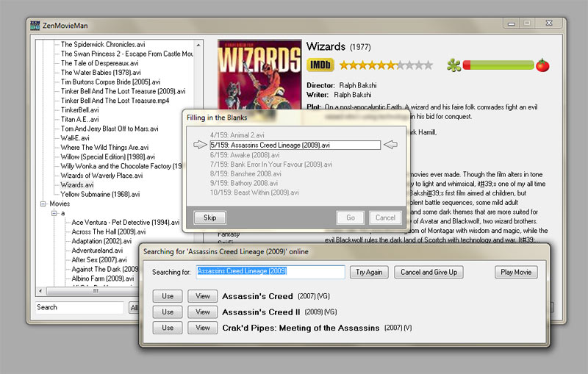Image resolution: width=588 pixels, height=374 pixels.
Task: View Crak'd Pipes: Meeting of the Assassins
Action: click(x=202, y=328)
